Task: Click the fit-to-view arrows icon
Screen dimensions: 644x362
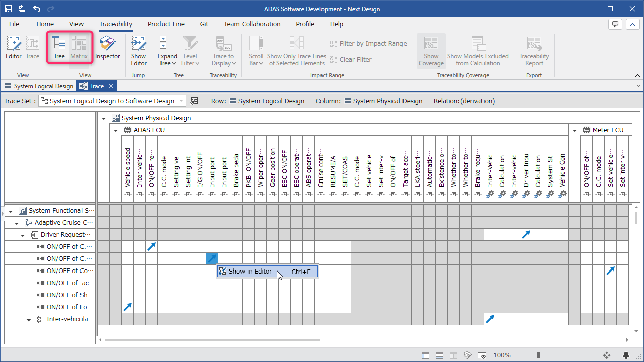Action: click(607, 355)
